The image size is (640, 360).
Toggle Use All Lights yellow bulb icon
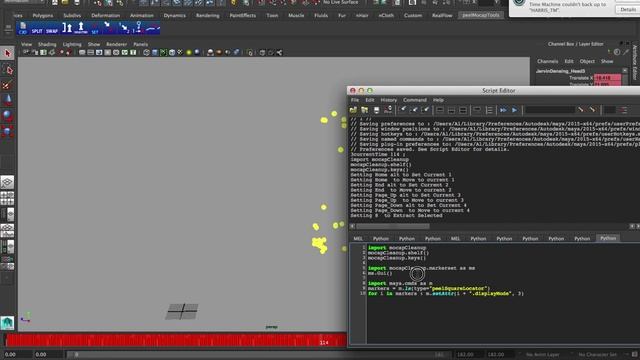pos(189,53)
